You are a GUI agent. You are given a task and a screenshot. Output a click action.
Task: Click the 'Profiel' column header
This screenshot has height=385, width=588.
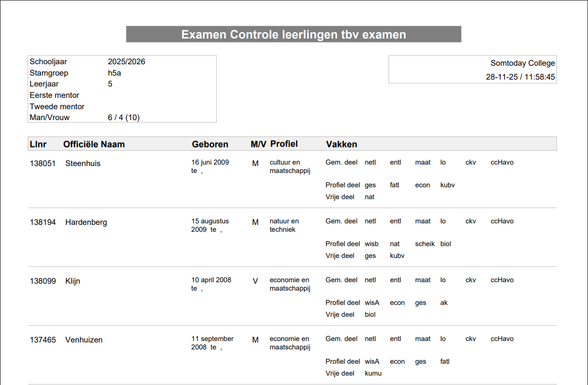tap(284, 144)
